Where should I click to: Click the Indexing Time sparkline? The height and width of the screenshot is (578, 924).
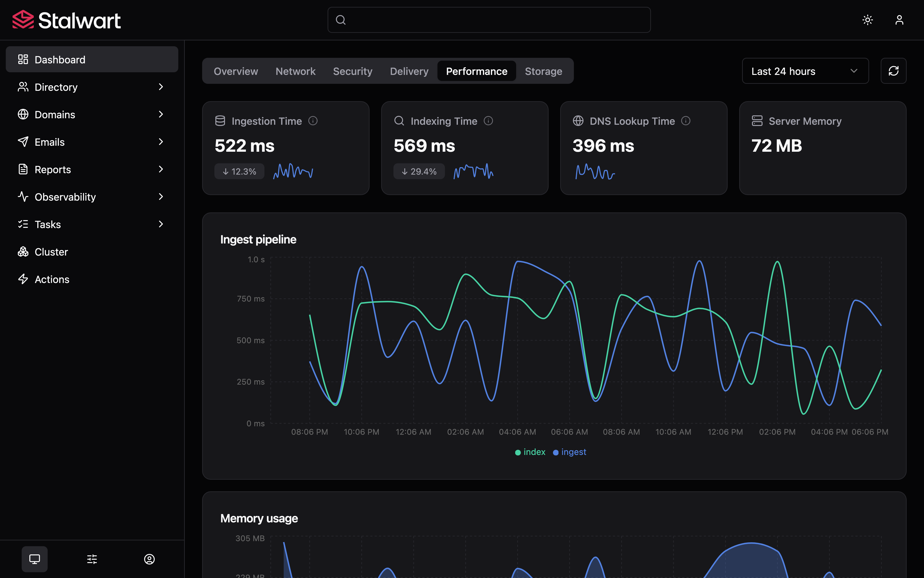click(474, 171)
